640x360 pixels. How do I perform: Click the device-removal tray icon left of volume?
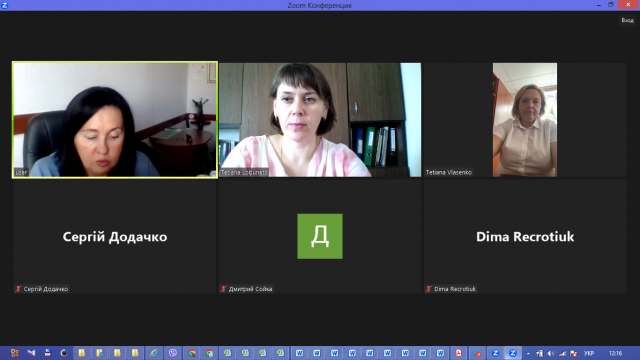point(540,353)
